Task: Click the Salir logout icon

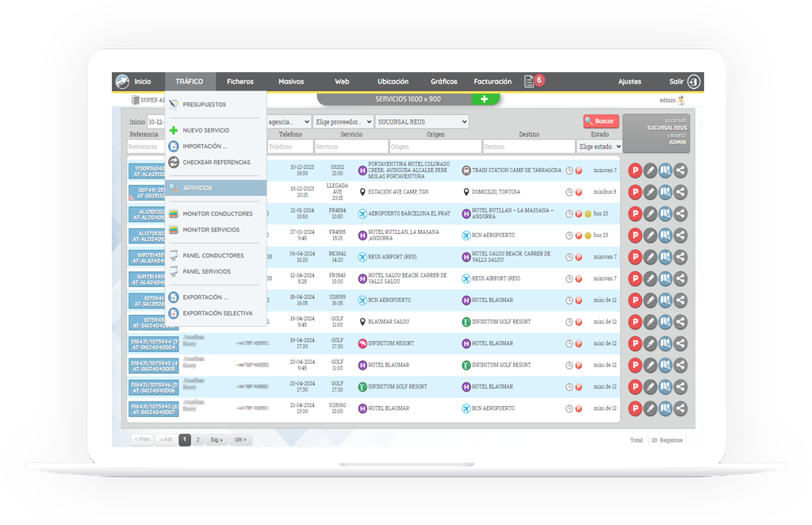Action: click(x=694, y=81)
